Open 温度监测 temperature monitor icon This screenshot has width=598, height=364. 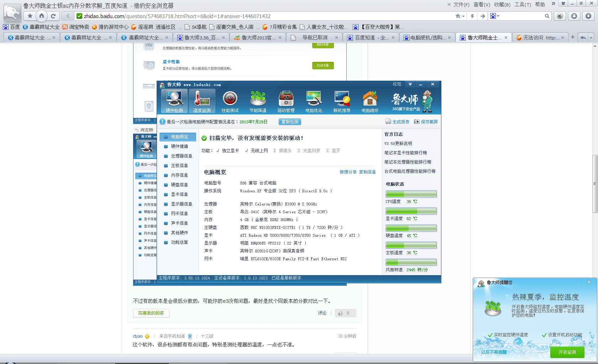(x=202, y=101)
